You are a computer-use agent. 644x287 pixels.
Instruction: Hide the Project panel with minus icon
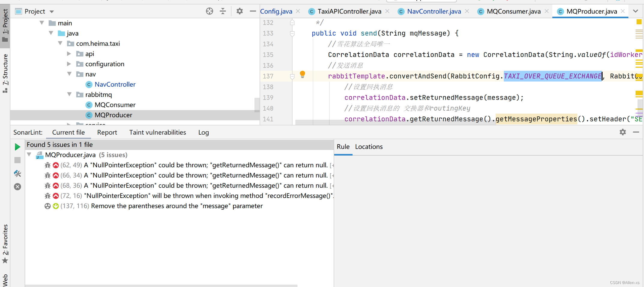coord(253,11)
